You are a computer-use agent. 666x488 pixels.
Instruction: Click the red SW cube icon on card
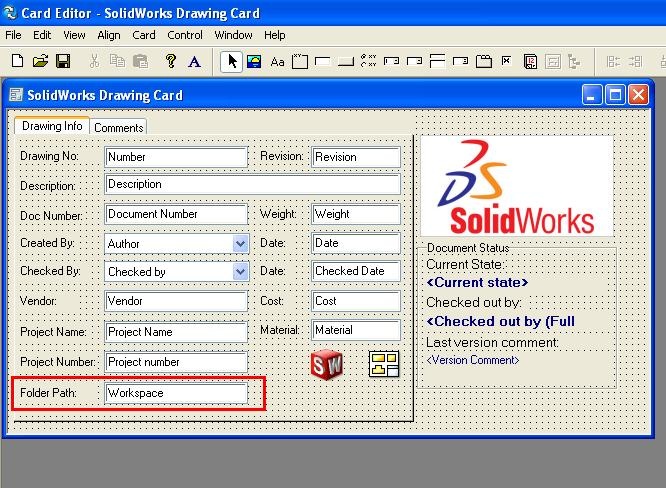coord(326,364)
